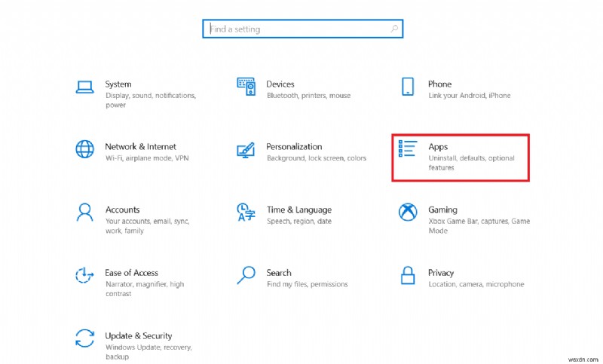Image resolution: width=603 pixels, height=364 pixels.
Task: Click the Search magnifier category icon
Action: (x=246, y=275)
